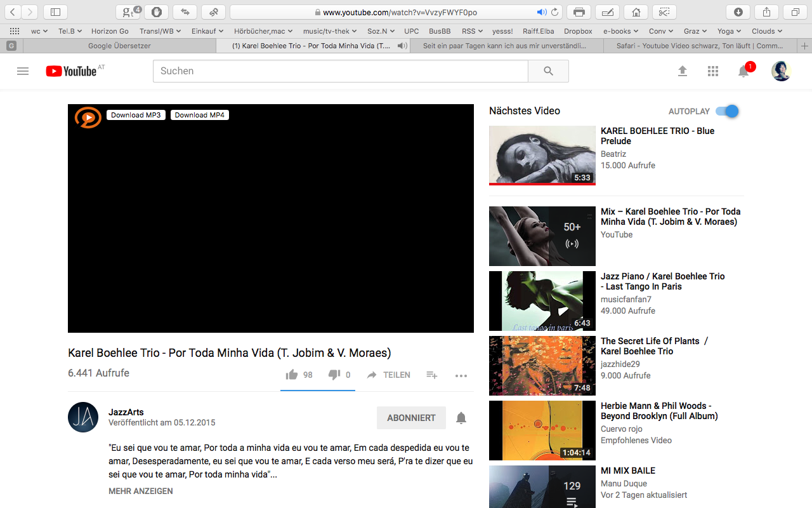Click the pinned G tab icon
Screen dimensions: 812x508
point(11,46)
